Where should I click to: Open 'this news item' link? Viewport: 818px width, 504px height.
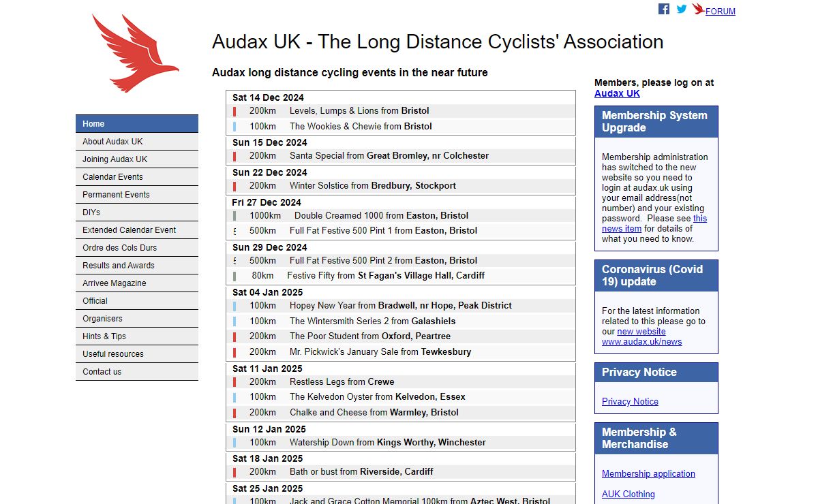pyautogui.click(x=654, y=223)
